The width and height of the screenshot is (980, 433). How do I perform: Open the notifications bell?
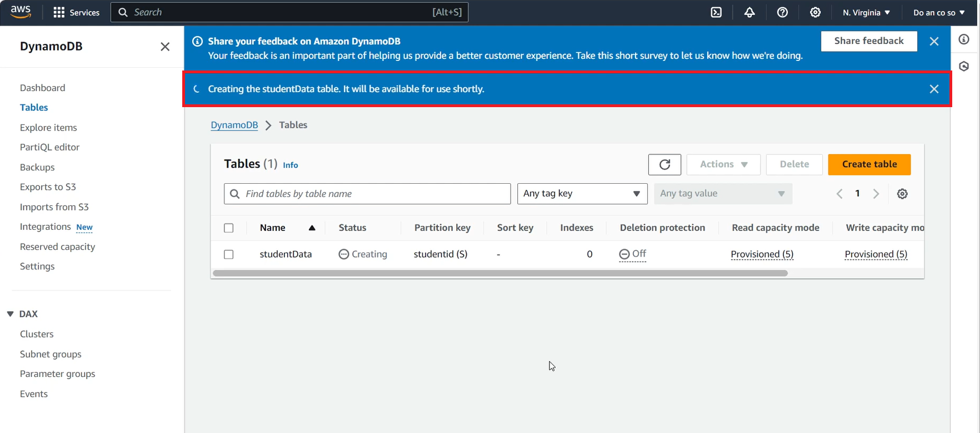pyautogui.click(x=749, y=12)
